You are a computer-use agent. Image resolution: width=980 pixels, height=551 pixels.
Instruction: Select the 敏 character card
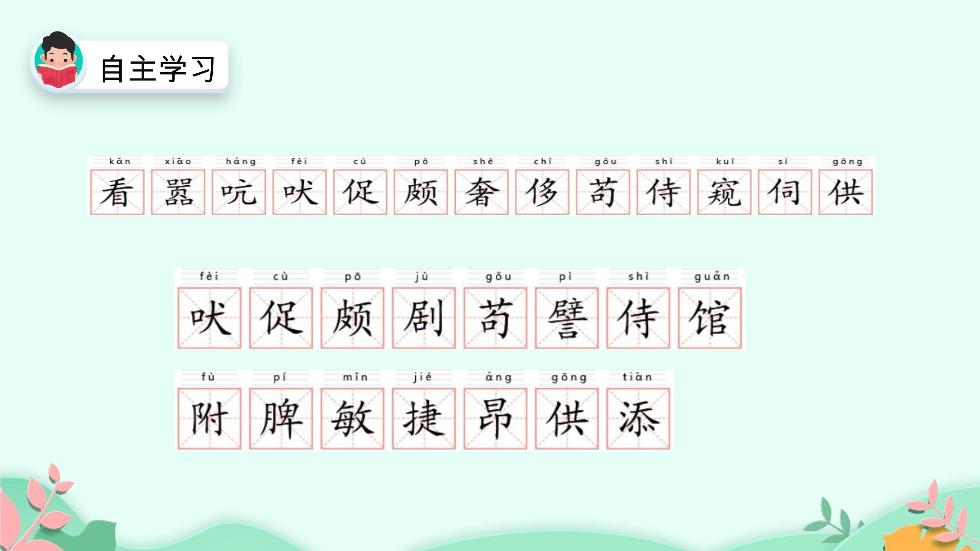point(352,419)
